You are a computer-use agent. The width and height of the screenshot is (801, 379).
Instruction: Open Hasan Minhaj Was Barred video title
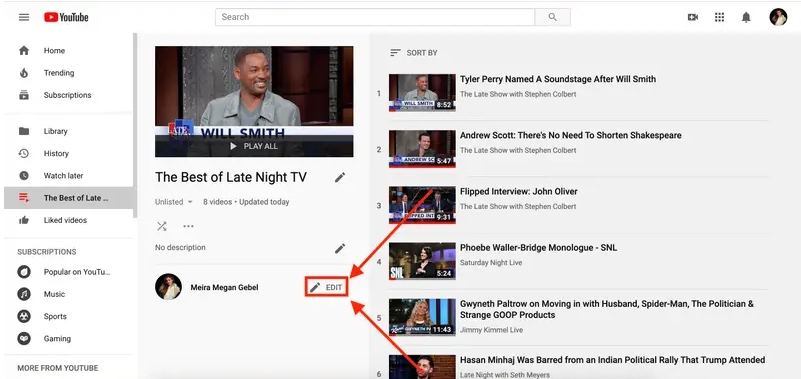tap(612, 360)
